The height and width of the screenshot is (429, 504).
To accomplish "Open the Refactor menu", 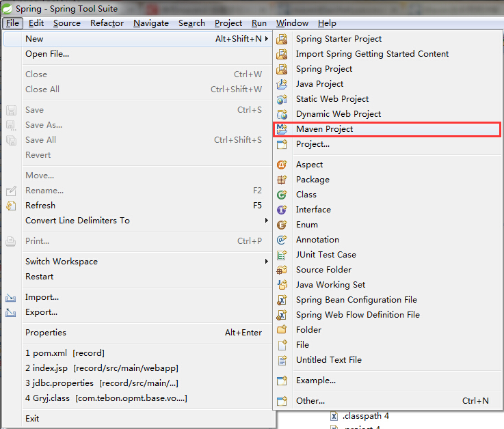I will [x=107, y=23].
